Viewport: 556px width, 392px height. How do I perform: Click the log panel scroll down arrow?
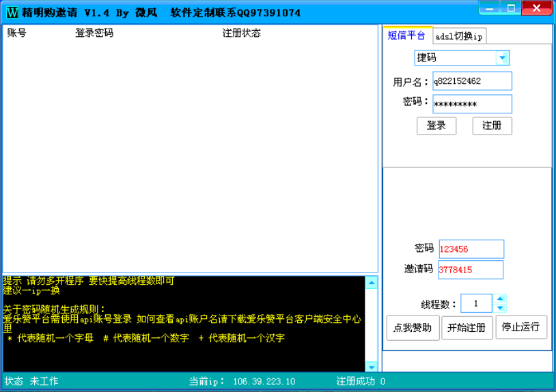pos(372,366)
